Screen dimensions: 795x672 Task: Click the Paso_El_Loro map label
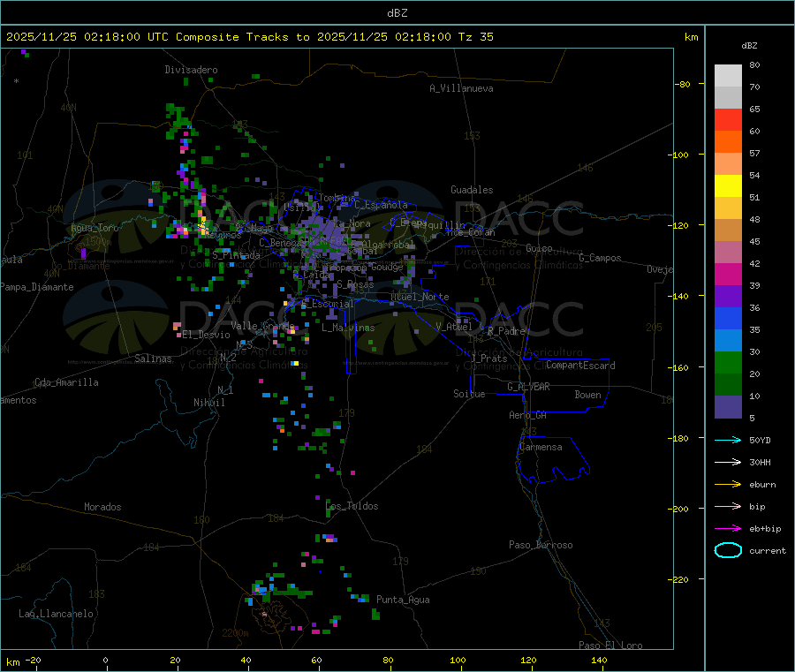click(611, 646)
